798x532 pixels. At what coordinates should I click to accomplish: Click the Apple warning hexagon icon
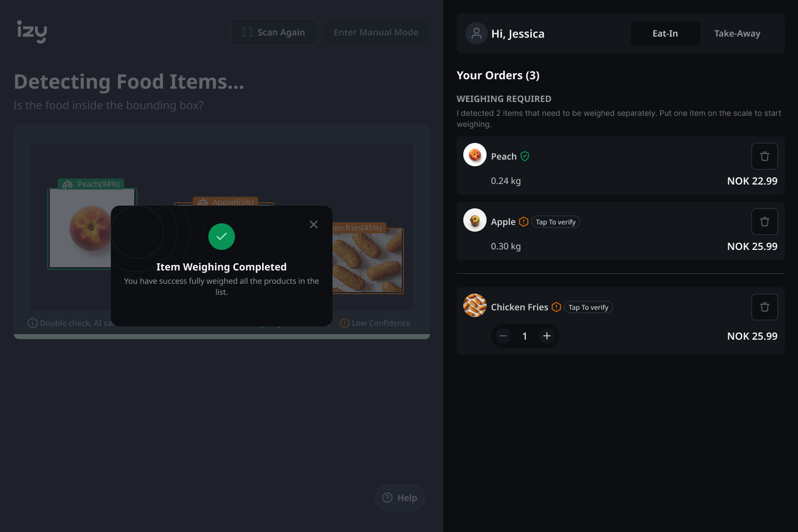pyautogui.click(x=524, y=222)
